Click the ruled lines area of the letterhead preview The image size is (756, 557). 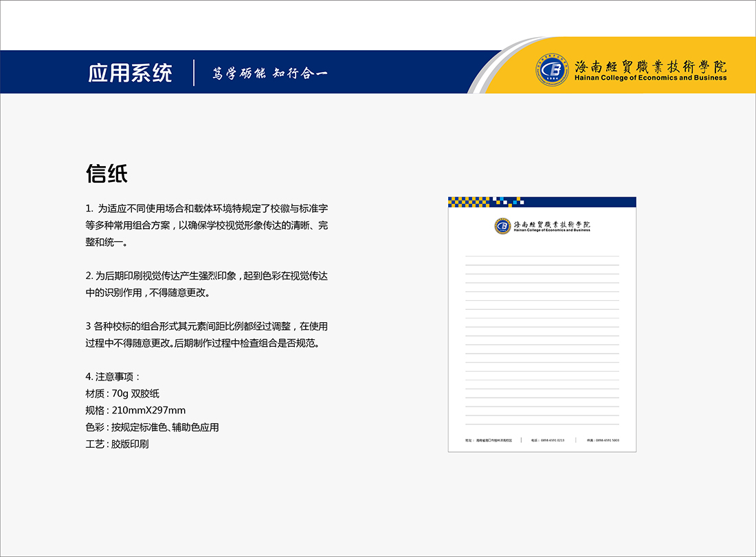click(x=542, y=337)
